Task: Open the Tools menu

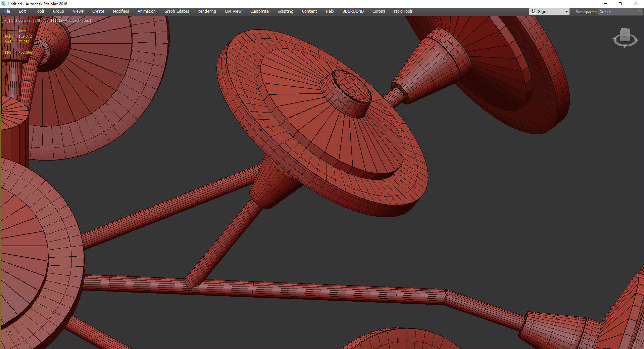Action: click(40, 11)
